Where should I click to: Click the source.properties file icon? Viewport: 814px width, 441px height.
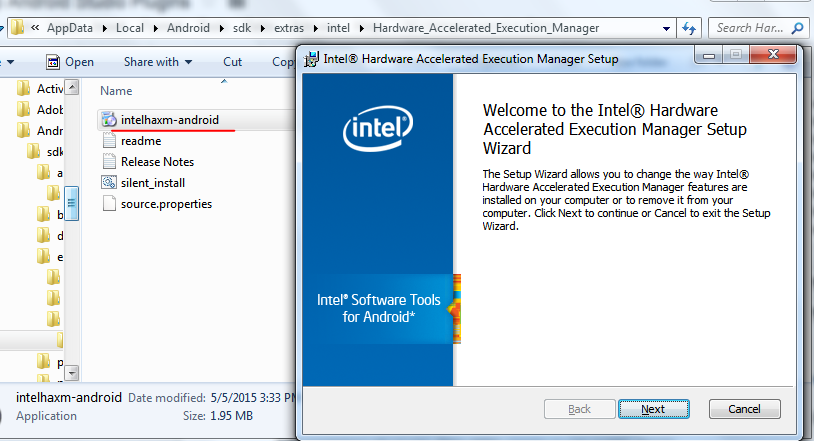click(109, 204)
